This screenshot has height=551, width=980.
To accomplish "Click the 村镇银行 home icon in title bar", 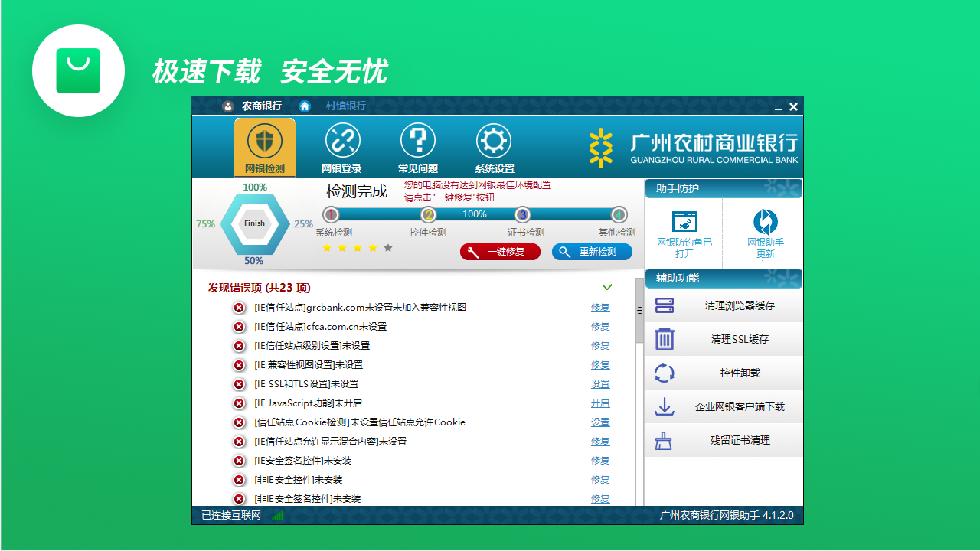I will (305, 106).
